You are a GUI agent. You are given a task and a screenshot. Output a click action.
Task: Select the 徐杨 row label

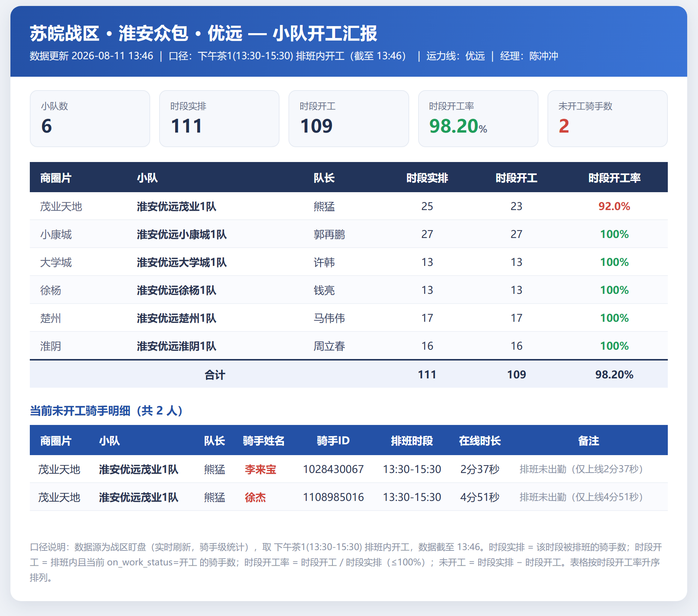[51, 290]
